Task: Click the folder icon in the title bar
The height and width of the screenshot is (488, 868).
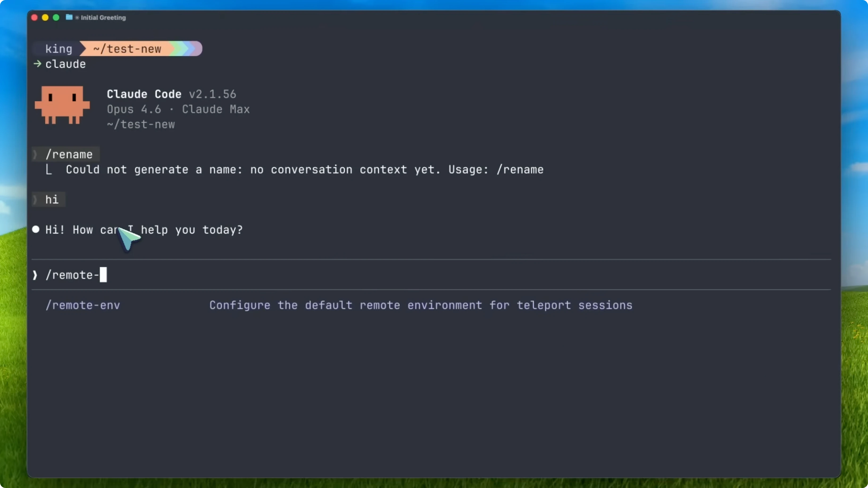Action: [69, 17]
